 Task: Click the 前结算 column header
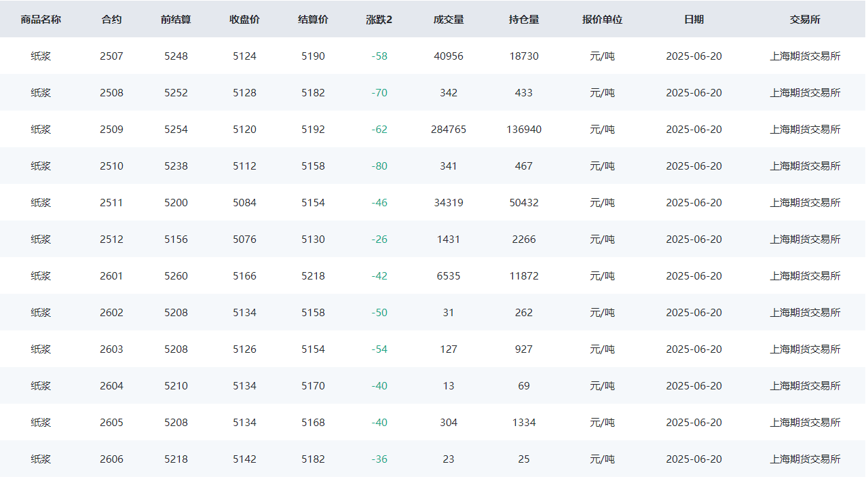(176, 20)
